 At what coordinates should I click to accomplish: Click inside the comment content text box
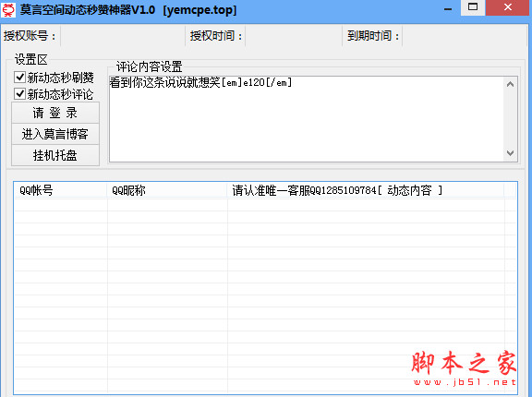307,119
